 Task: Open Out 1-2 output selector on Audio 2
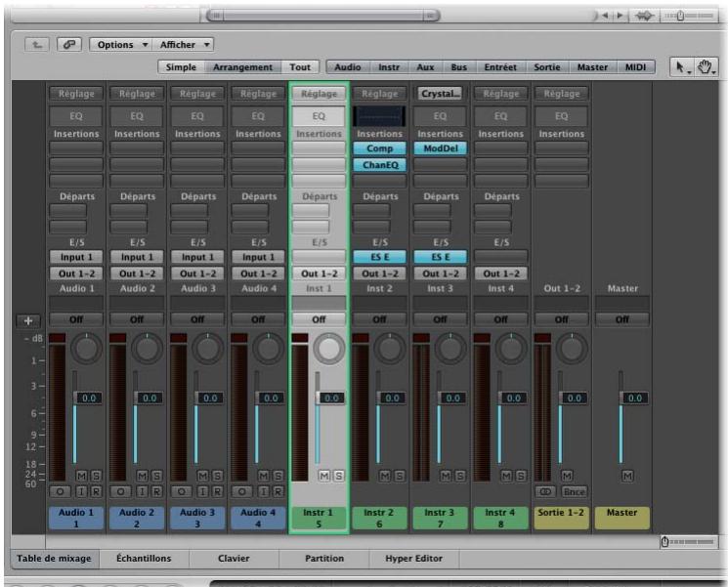[137, 273]
